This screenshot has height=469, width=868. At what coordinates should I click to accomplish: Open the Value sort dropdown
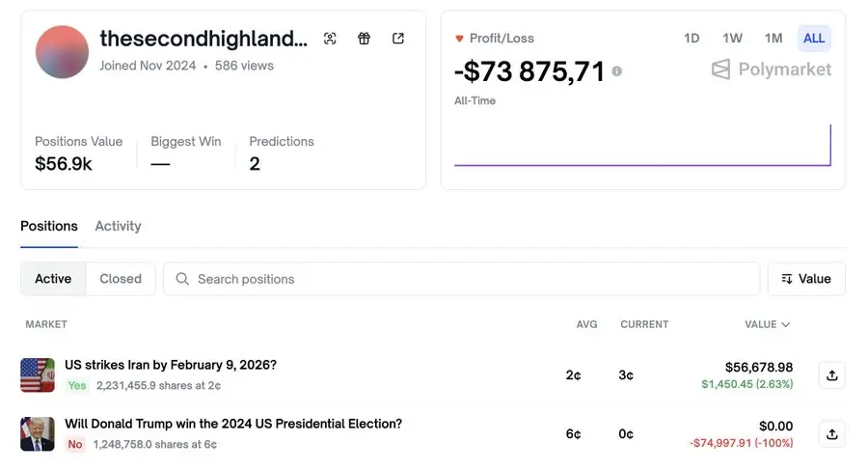pos(806,279)
